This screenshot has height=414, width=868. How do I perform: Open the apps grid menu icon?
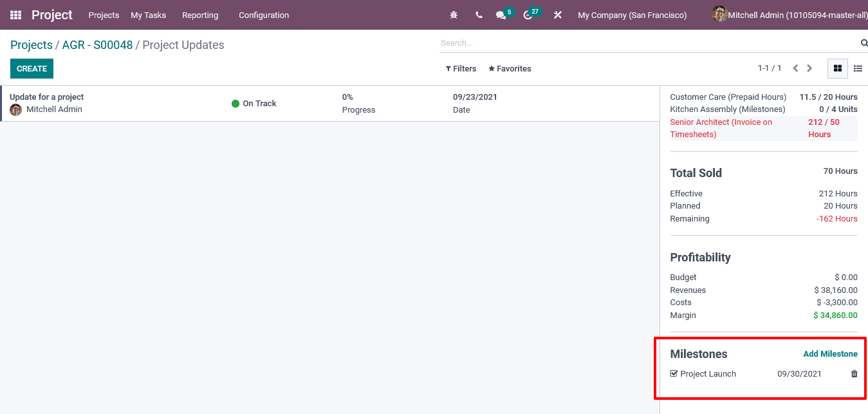(15, 15)
